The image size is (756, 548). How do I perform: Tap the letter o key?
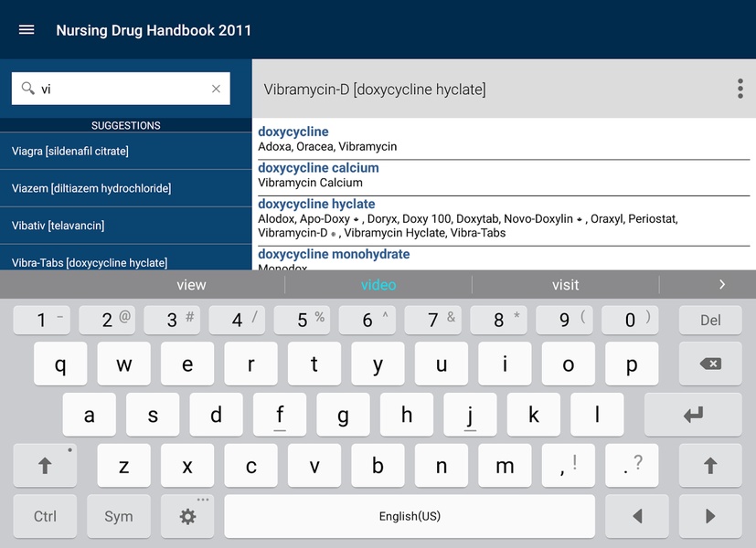tap(569, 364)
